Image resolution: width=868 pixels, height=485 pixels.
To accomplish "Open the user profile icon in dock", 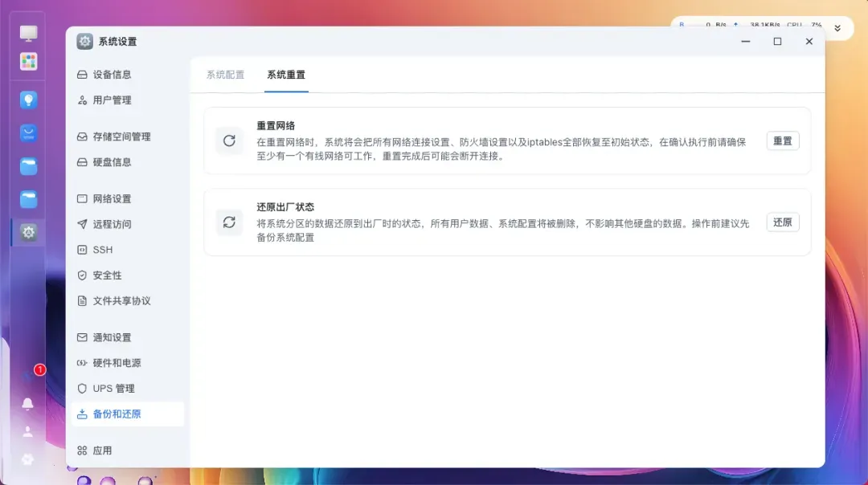I will click(x=28, y=432).
